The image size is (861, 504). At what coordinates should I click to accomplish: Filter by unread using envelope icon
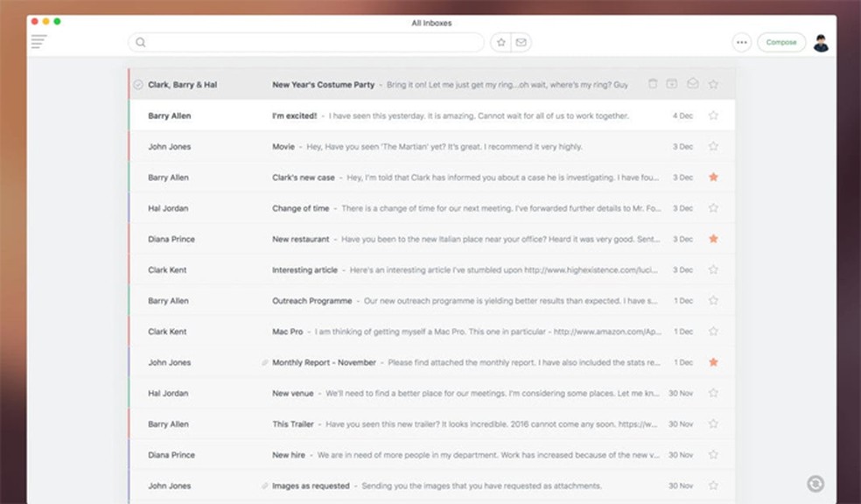tap(521, 42)
